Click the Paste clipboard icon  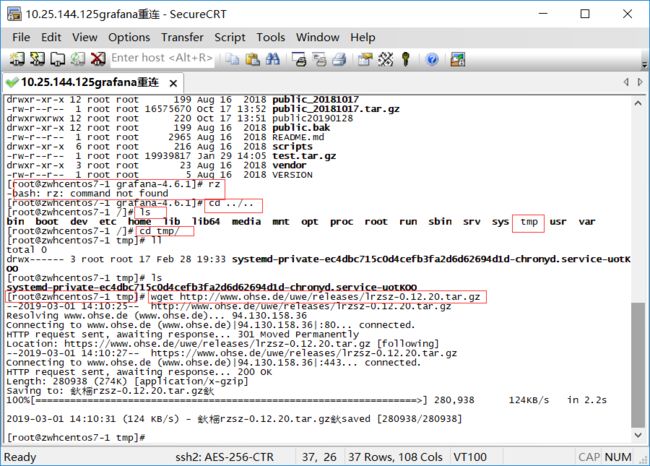pyautogui.click(x=252, y=59)
